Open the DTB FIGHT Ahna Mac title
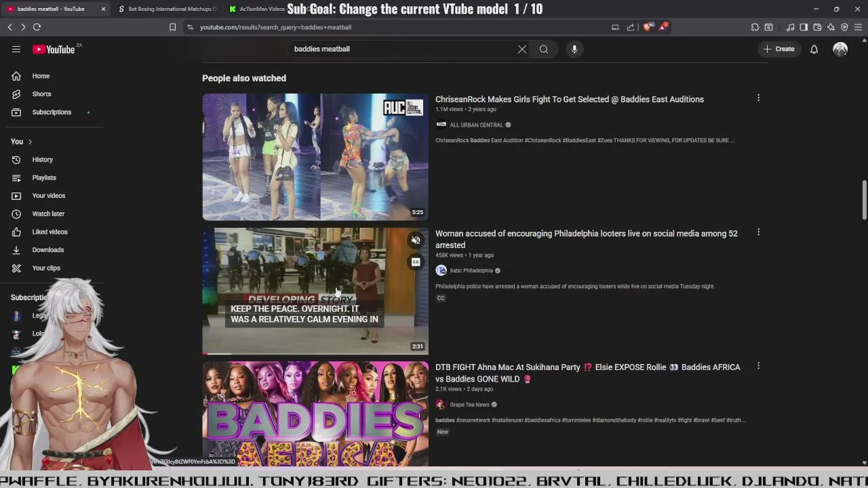The width and height of the screenshot is (868, 488). click(588, 373)
